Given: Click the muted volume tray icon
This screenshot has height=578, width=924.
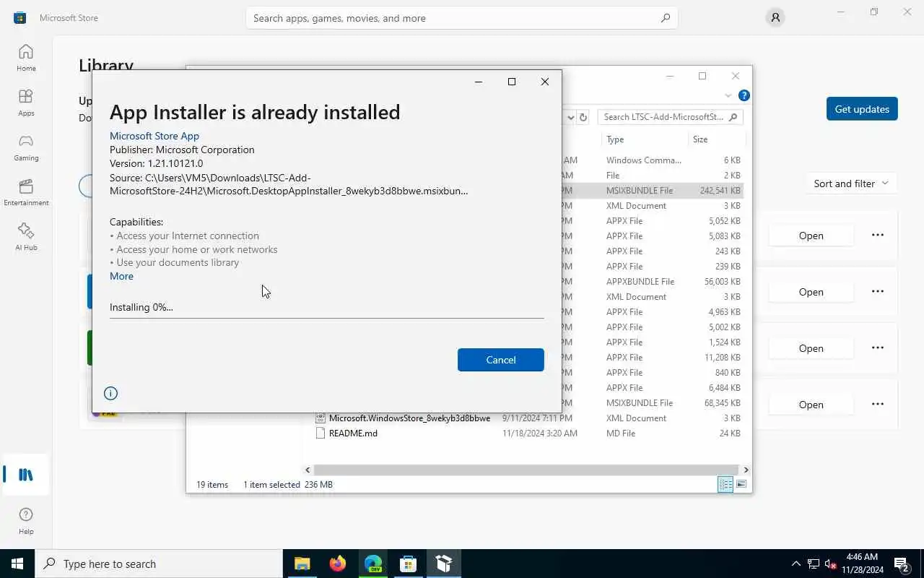Looking at the screenshot, I should coord(830,564).
